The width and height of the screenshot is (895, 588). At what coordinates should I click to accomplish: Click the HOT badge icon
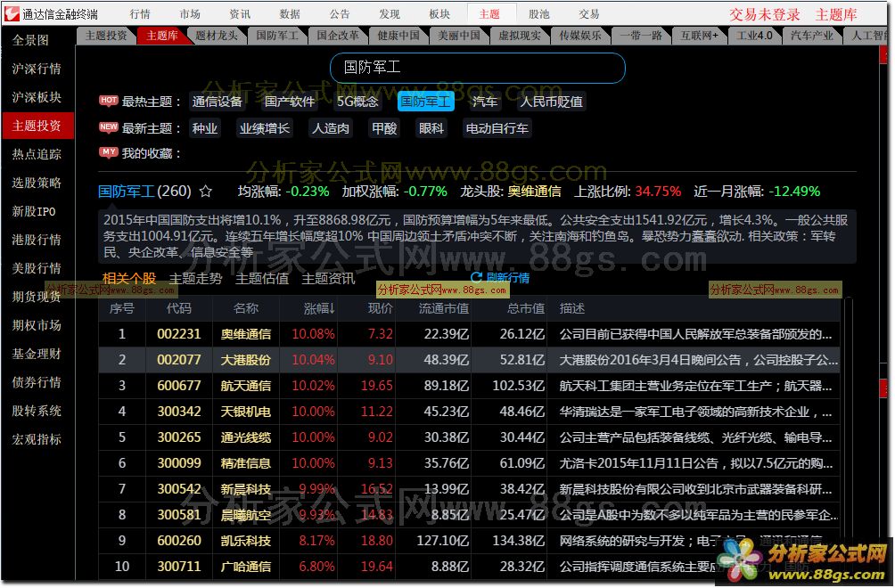[x=109, y=101]
